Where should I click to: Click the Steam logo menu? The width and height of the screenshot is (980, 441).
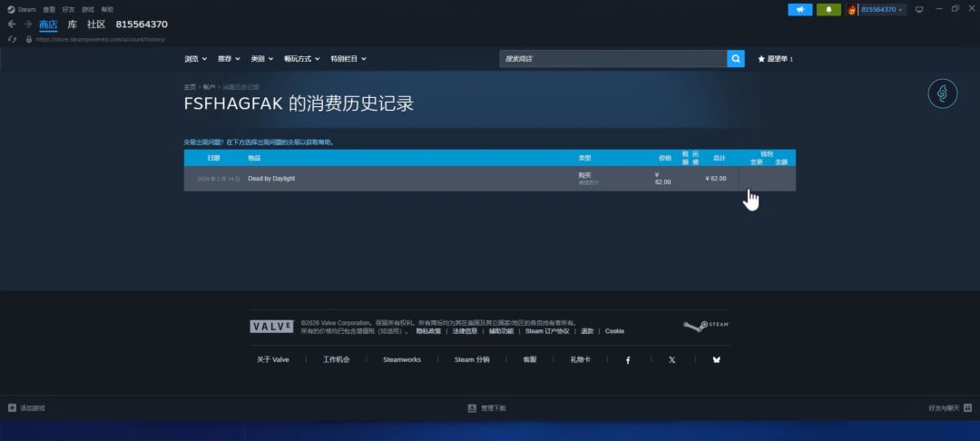click(22, 9)
